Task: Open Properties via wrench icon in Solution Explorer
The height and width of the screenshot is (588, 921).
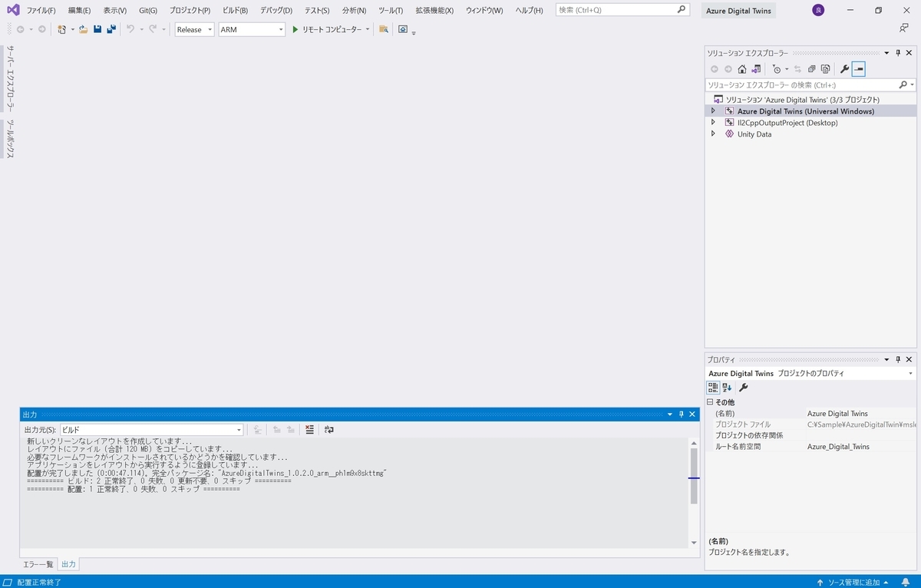Action: point(844,69)
